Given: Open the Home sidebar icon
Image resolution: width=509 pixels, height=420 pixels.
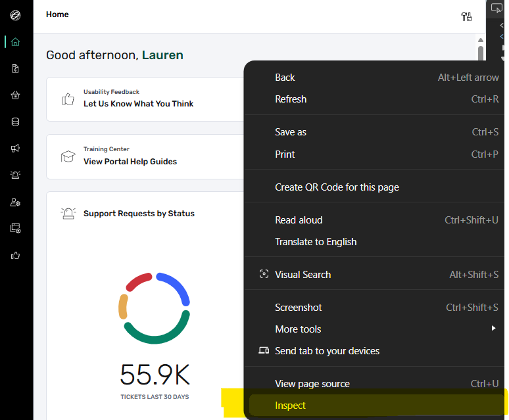Looking at the screenshot, I should 15,42.
